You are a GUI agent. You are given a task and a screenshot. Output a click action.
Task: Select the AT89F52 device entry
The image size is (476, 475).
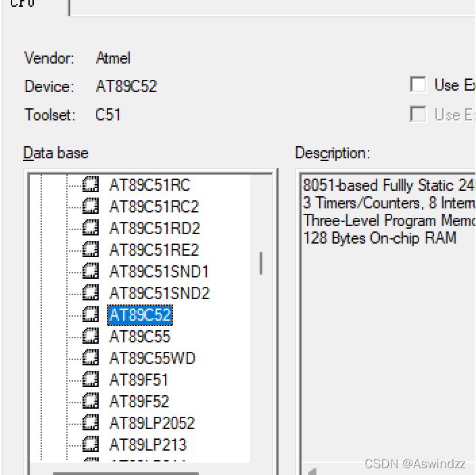[139, 402]
